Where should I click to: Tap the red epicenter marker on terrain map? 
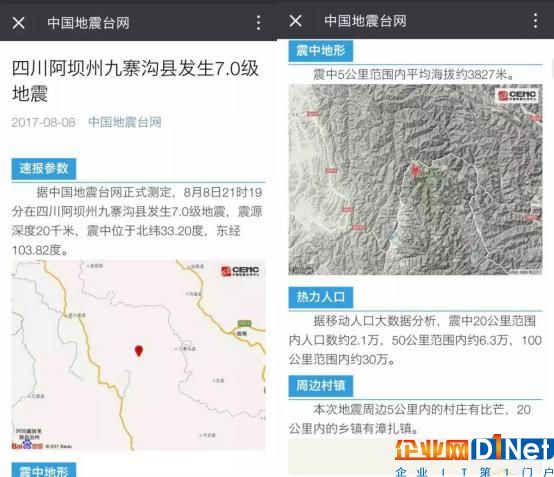416,170
